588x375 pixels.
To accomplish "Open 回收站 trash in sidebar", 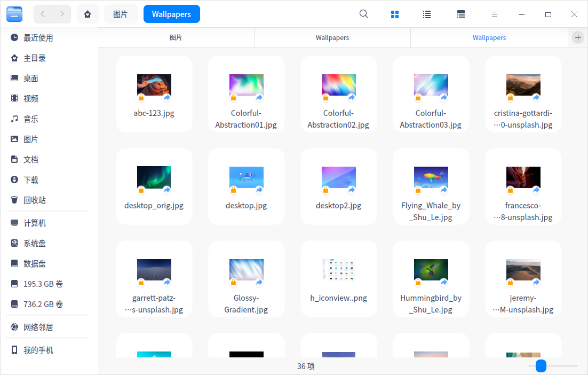I will coord(35,200).
